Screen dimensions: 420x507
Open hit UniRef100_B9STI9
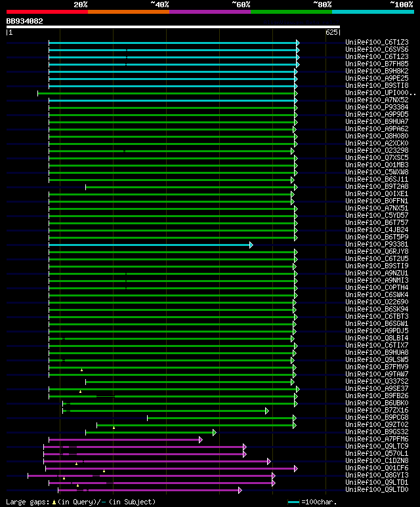(x=377, y=266)
